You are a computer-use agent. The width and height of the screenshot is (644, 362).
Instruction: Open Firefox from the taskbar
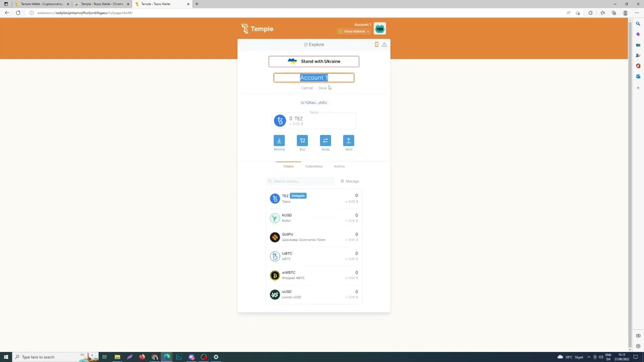pyautogui.click(x=142, y=357)
